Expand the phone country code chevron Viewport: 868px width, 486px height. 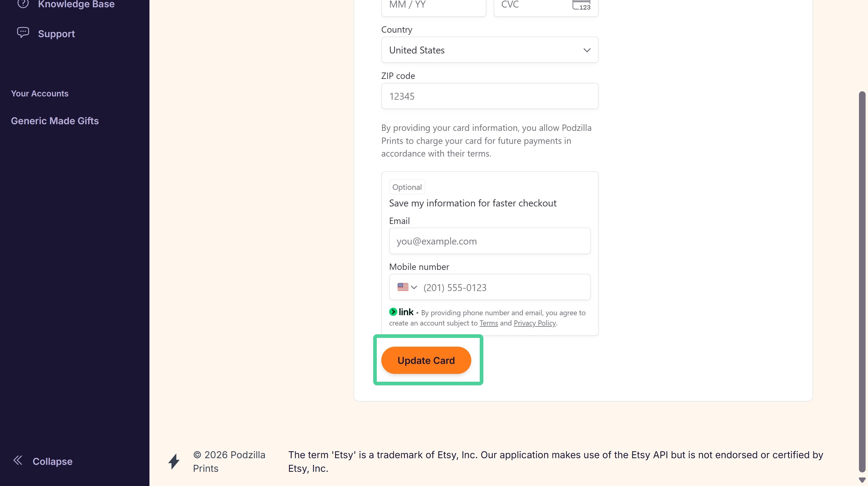(x=414, y=287)
